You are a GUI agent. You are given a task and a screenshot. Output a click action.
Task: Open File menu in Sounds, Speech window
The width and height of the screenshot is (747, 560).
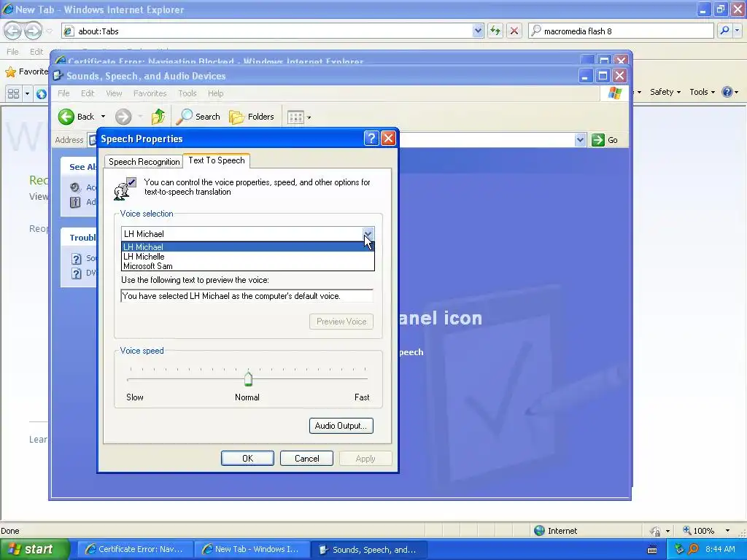point(64,93)
